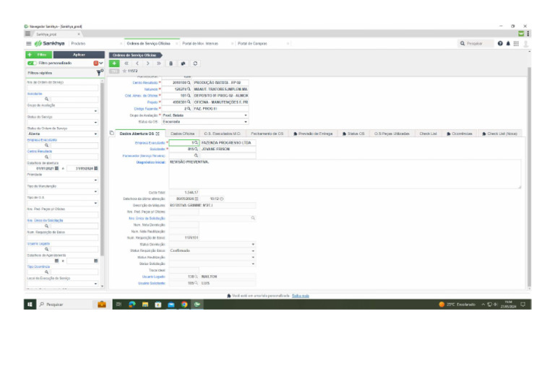Delete the record with the trash icon

pyautogui.click(x=171, y=64)
